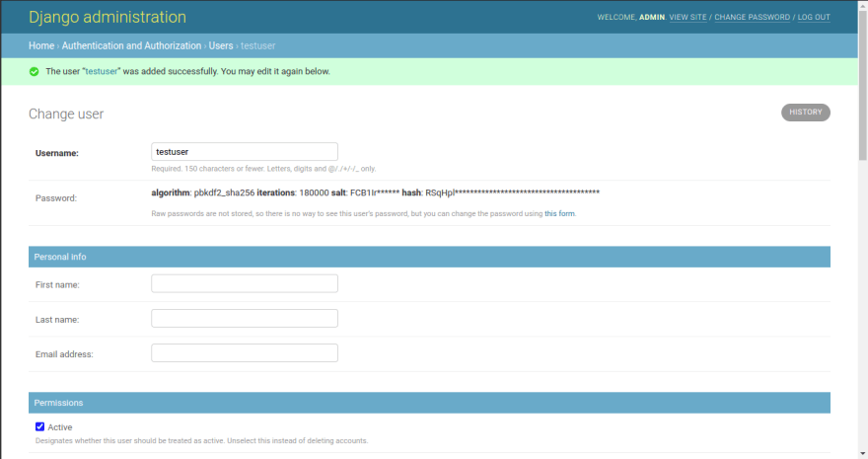Viewport: 868px width, 459px height.
Task: Click the ADMIN welcome username text
Action: pos(652,17)
